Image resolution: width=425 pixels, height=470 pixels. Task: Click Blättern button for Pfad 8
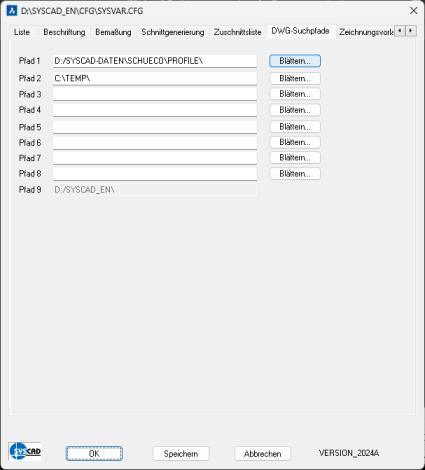click(295, 174)
